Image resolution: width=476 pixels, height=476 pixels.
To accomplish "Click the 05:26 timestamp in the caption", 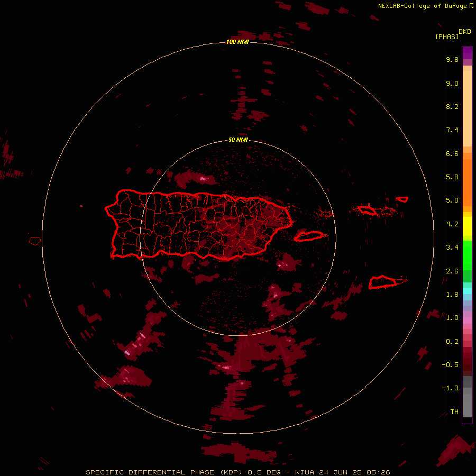I will pos(378,472).
